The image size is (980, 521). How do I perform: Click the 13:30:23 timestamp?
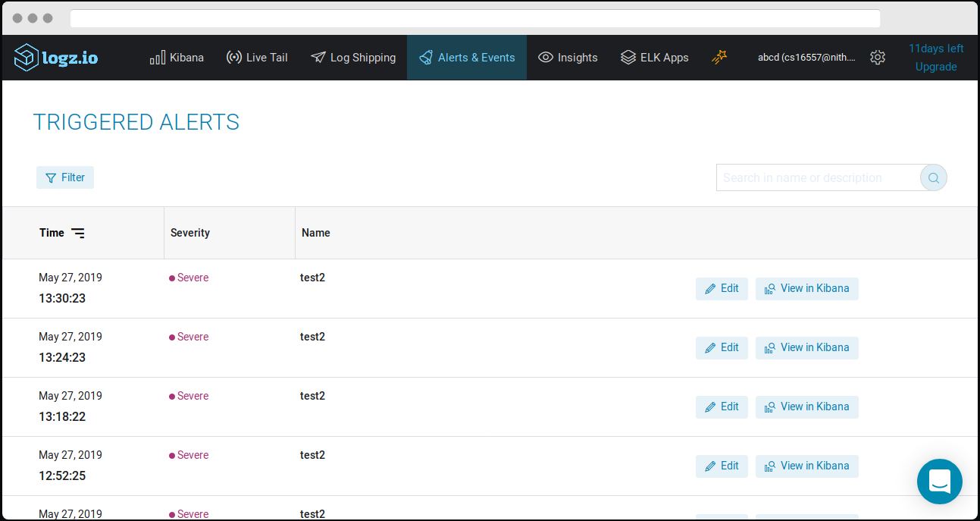click(62, 299)
